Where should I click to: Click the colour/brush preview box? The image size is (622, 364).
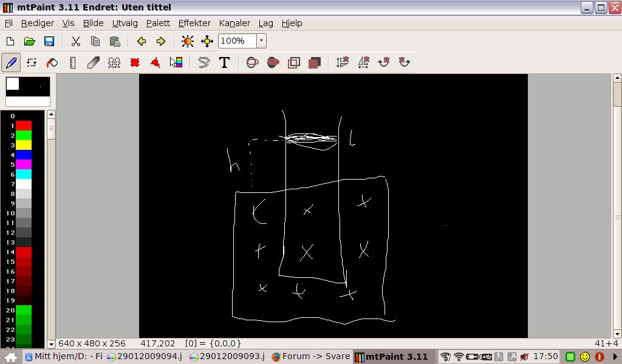[x=28, y=92]
